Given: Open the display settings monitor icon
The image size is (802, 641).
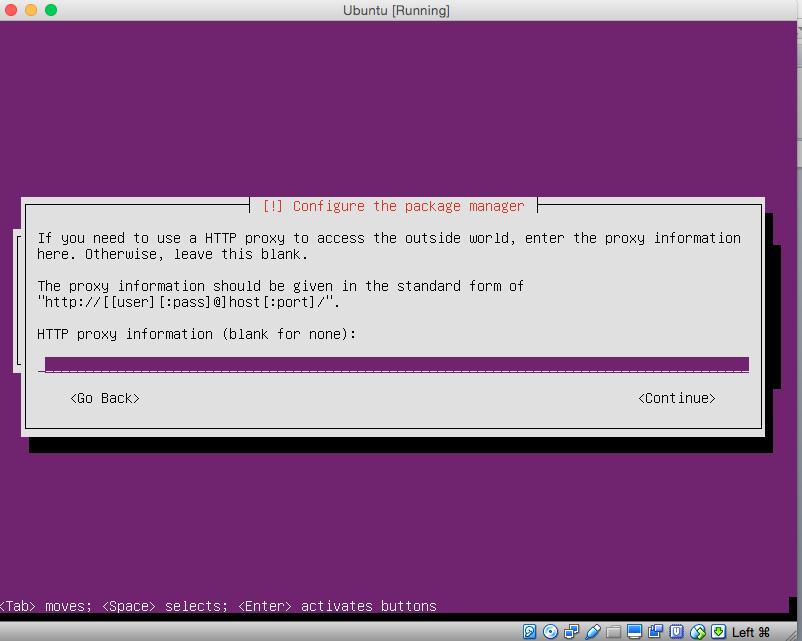Looking at the screenshot, I should [635, 632].
